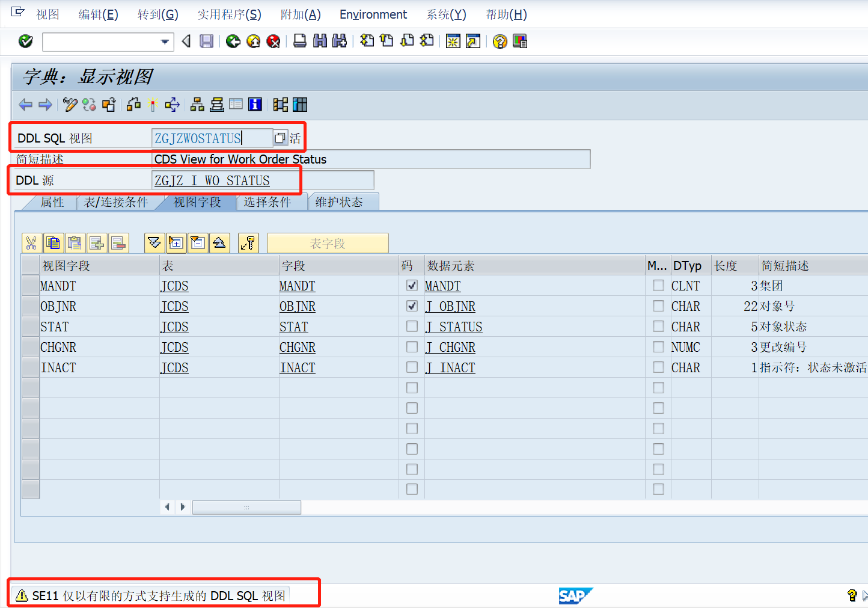The width and height of the screenshot is (868, 608).
Task: Click the print icon in toolbar
Action: [x=299, y=41]
